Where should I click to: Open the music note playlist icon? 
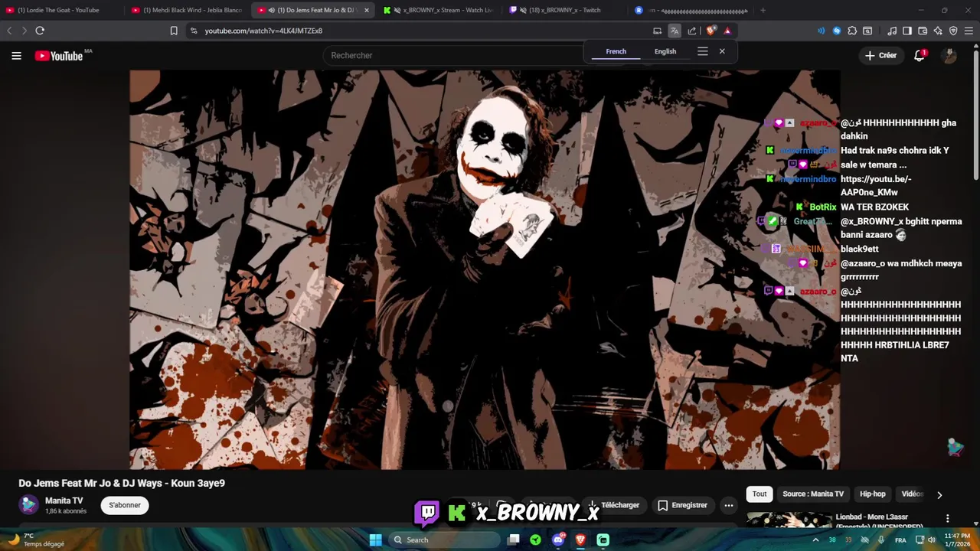coord(892,31)
